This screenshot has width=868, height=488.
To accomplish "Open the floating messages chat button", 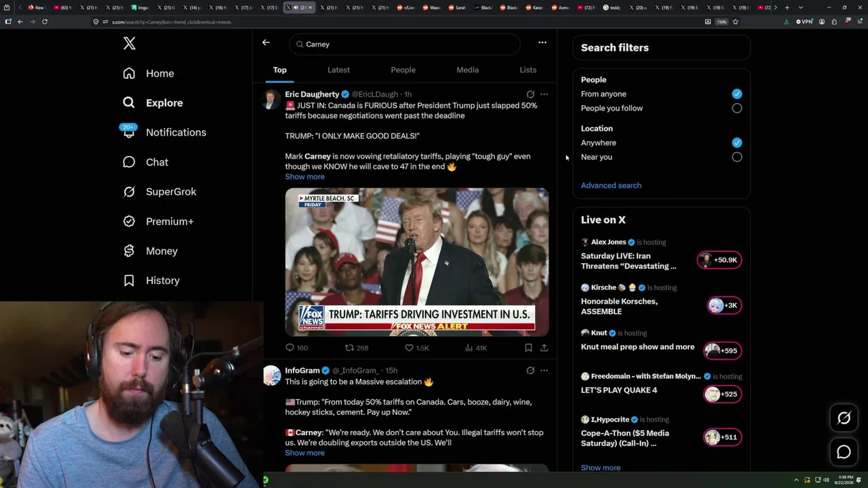I will tap(844, 452).
